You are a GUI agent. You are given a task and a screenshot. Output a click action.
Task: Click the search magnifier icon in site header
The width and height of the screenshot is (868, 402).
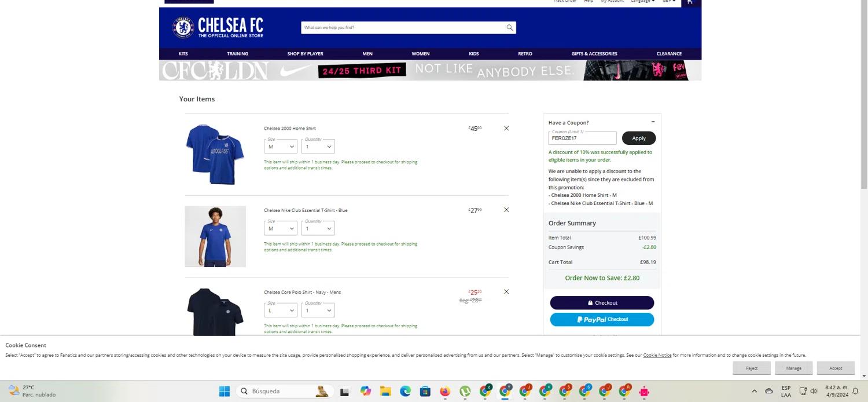509,27
